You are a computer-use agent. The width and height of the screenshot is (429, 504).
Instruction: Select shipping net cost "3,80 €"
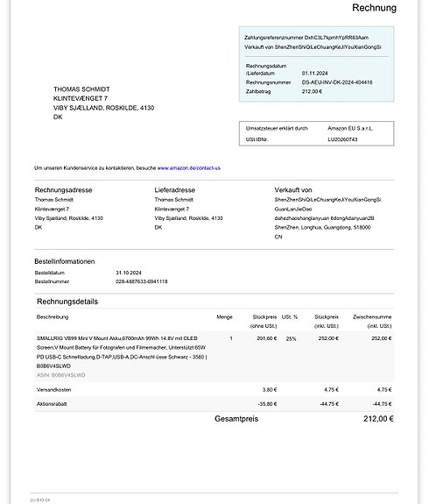(x=270, y=390)
